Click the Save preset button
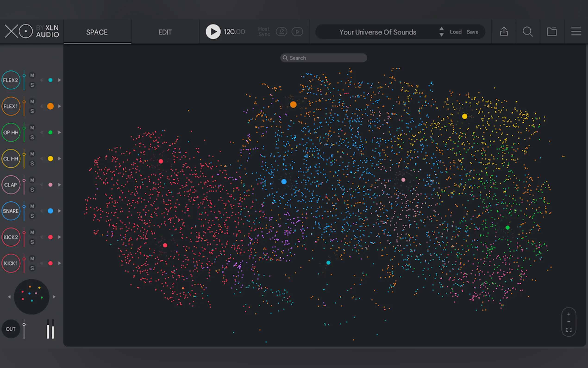This screenshot has width=588, height=368. pos(472,32)
